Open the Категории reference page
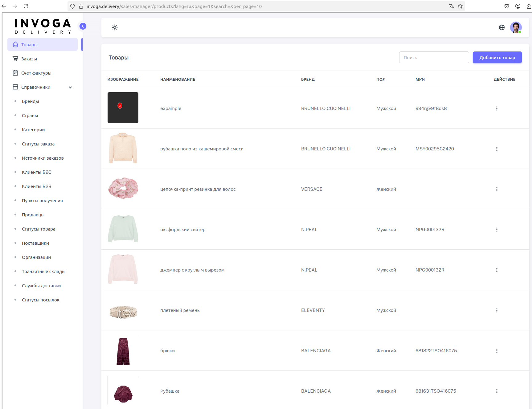This screenshot has height=409, width=532. tap(33, 130)
